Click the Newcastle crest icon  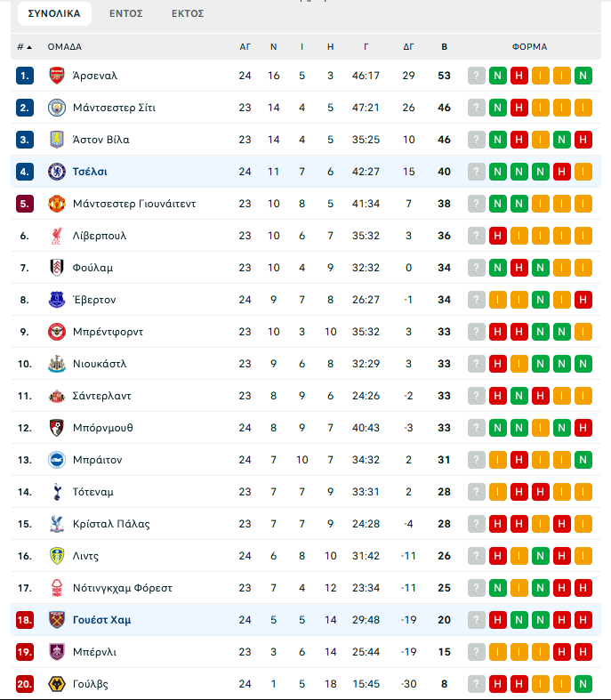tap(57, 364)
